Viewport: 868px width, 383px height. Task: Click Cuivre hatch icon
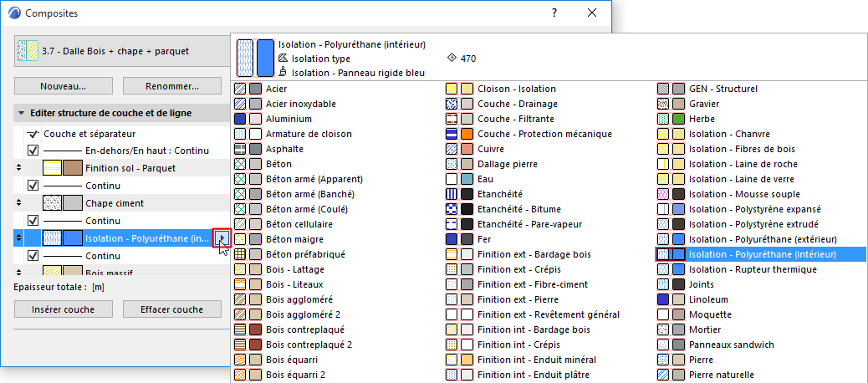[x=452, y=149]
